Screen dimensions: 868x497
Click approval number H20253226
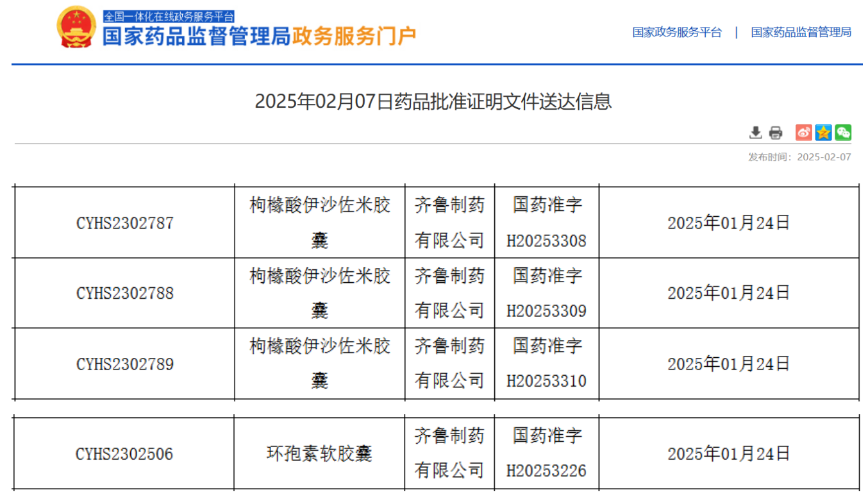(x=547, y=471)
